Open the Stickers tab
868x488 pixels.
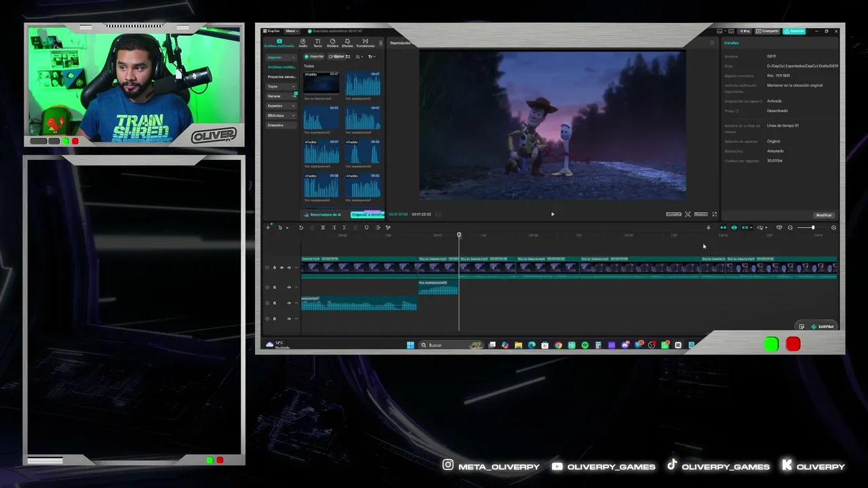coord(332,43)
